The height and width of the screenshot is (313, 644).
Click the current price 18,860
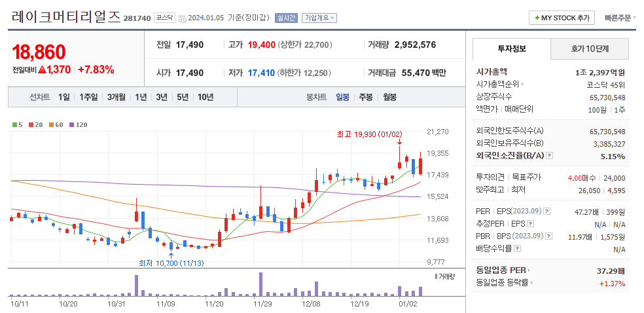pos(39,52)
